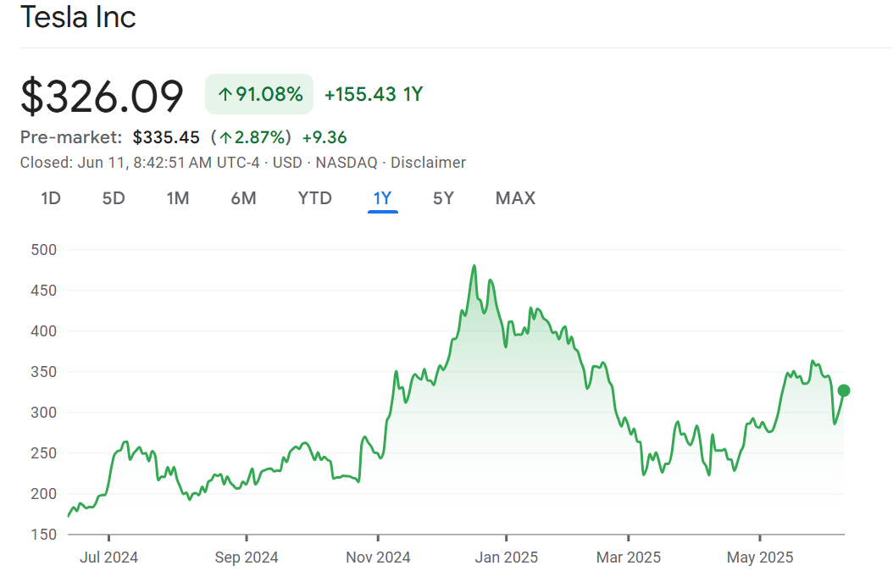Click the green current-price dot ending the chart line
Viewport: 893px width, 588px height.
843,391
